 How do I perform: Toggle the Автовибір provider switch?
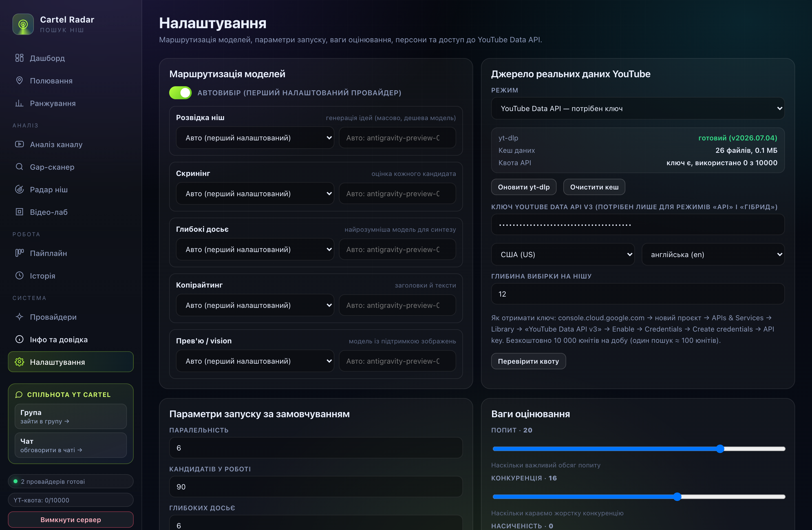(180, 92)
